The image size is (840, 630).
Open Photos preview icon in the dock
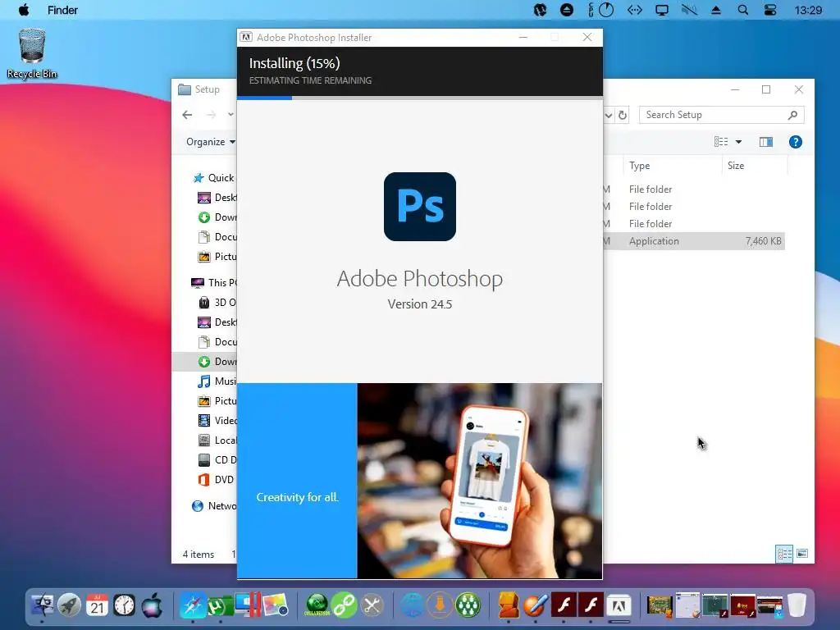[x=276, y=605]
